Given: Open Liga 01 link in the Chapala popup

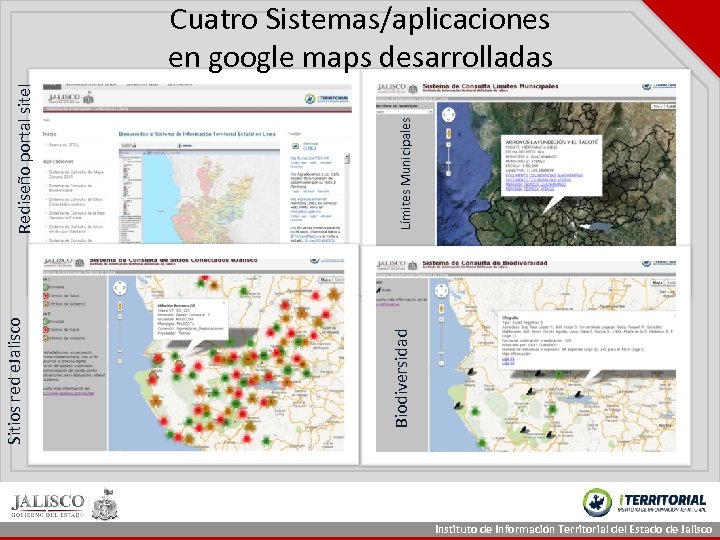Looking at the screenshot, I should point(508,358).
